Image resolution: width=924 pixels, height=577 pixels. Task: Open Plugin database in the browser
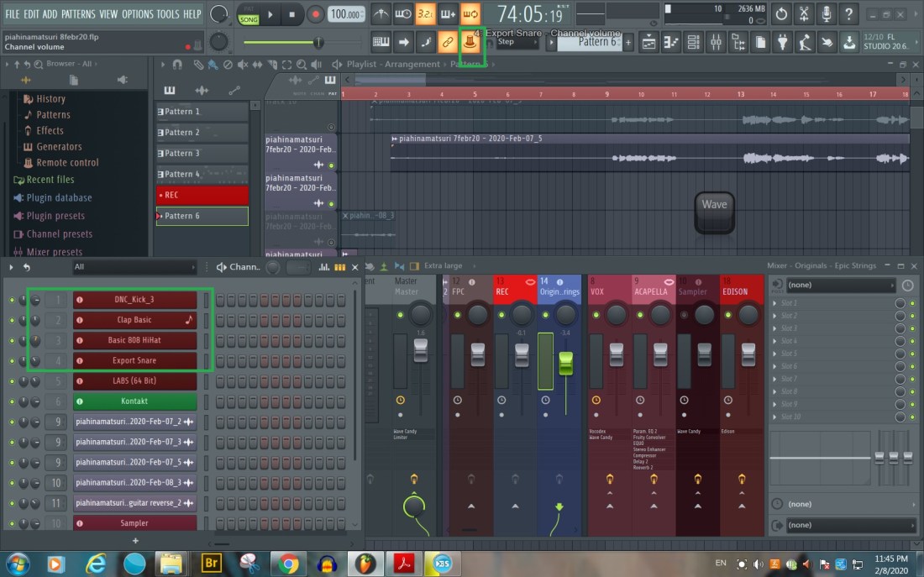pyautogui.click(x=59, y=198)
